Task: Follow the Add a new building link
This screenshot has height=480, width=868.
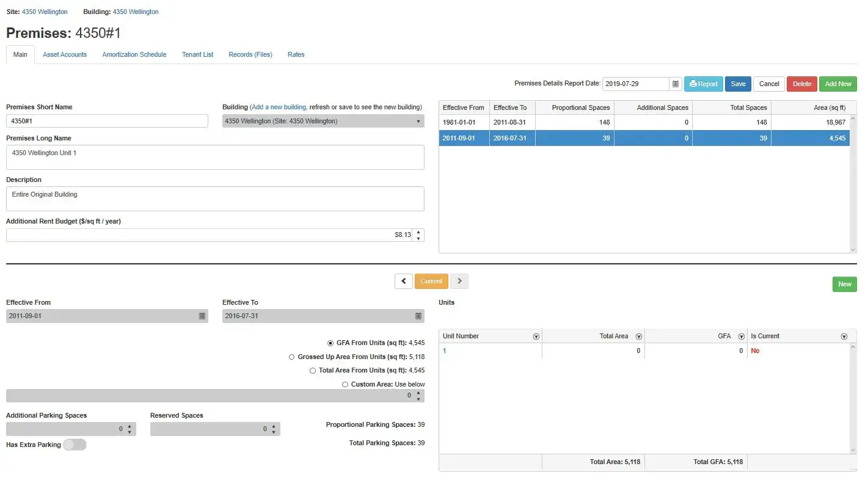Action: [279, 107]
